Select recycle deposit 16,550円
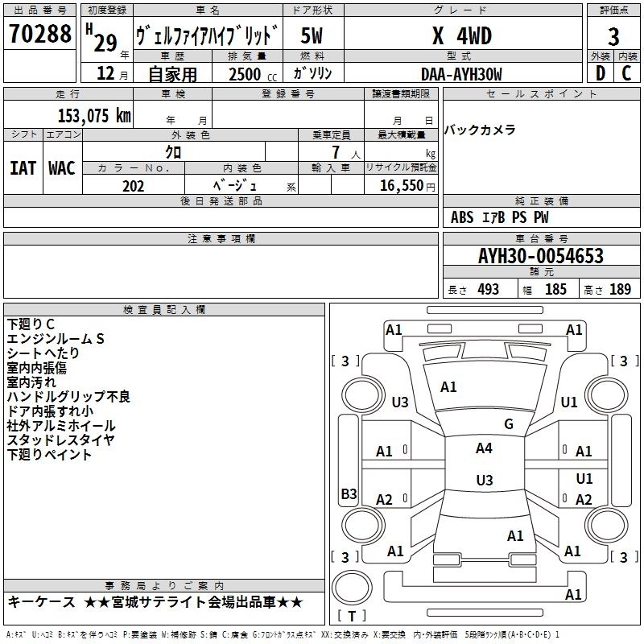The image size is (644, 644). [x=407, y=186]
